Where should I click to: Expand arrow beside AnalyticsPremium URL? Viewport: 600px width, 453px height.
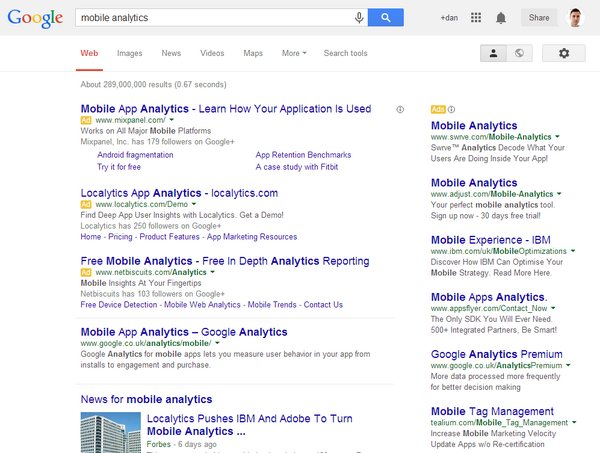[x=568, y=365]
